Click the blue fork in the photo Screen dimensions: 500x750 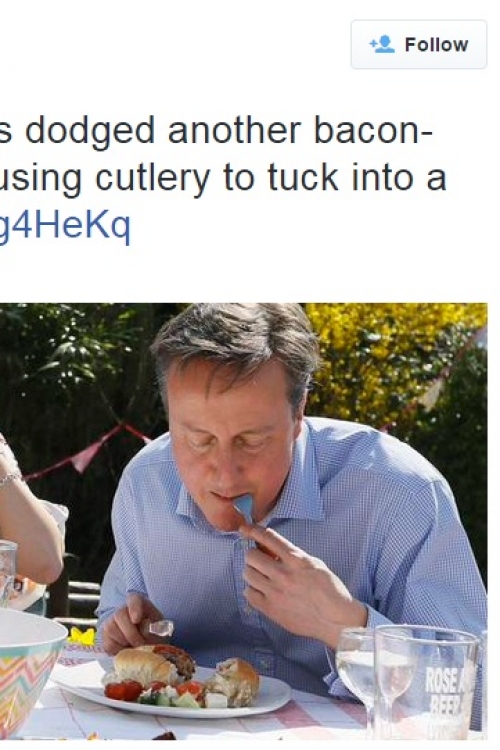tap(245, 509)
